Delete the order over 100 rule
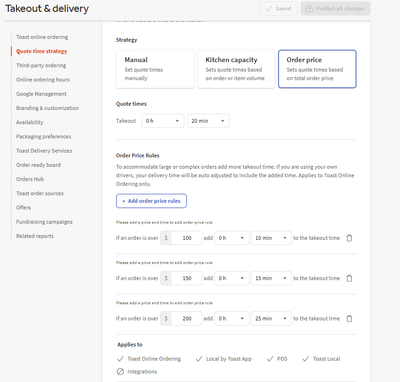Viewport: 400px width, 382px height. click(349, 238)
